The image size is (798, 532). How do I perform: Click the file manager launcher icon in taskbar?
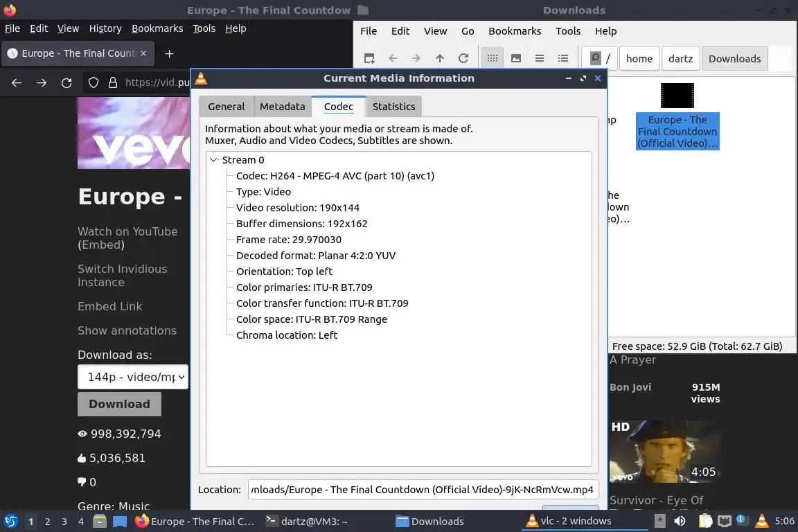point(100,522)
